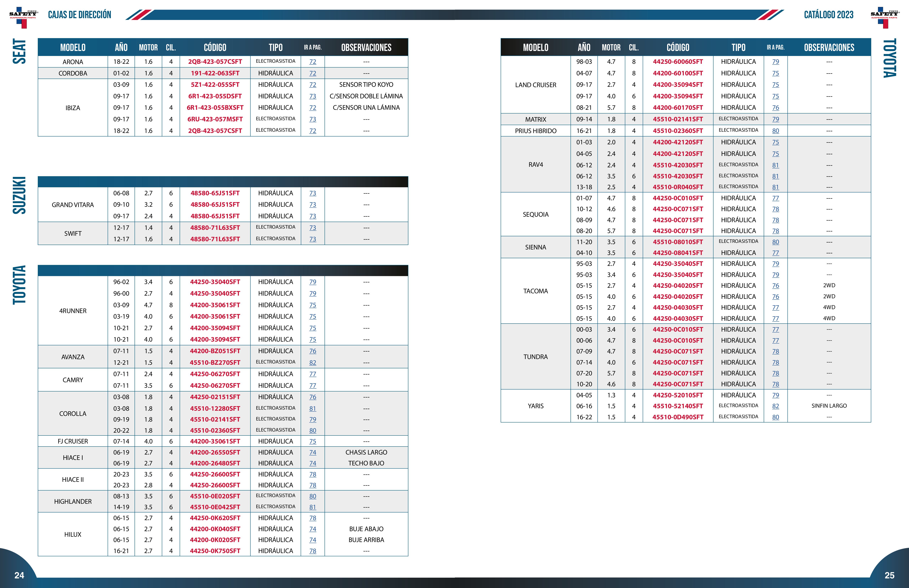Select the TACOMA model cell
This screenshot has height=588, width=909.
[x=536, y=291]
